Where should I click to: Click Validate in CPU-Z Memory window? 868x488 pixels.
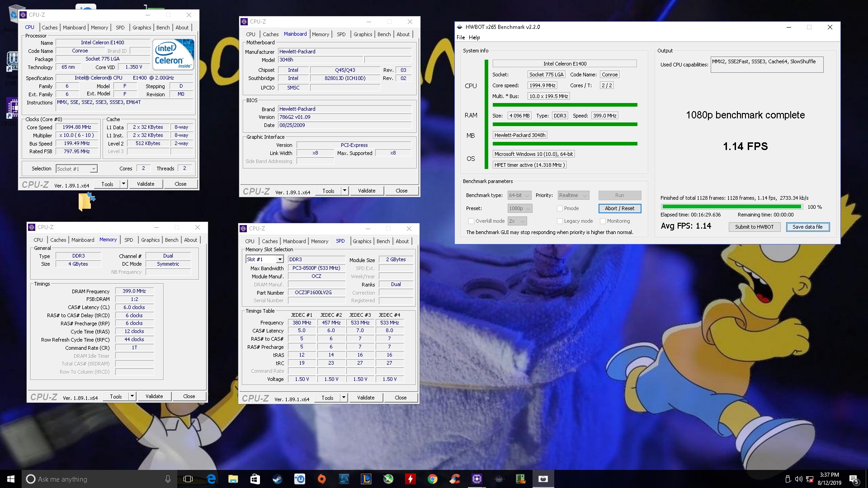[x=154, y=396]
